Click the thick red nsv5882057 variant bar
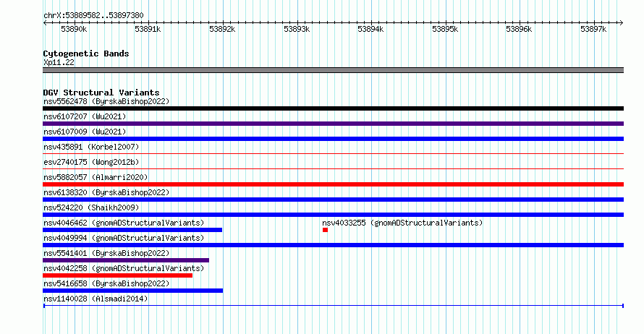 click(333, 184)
